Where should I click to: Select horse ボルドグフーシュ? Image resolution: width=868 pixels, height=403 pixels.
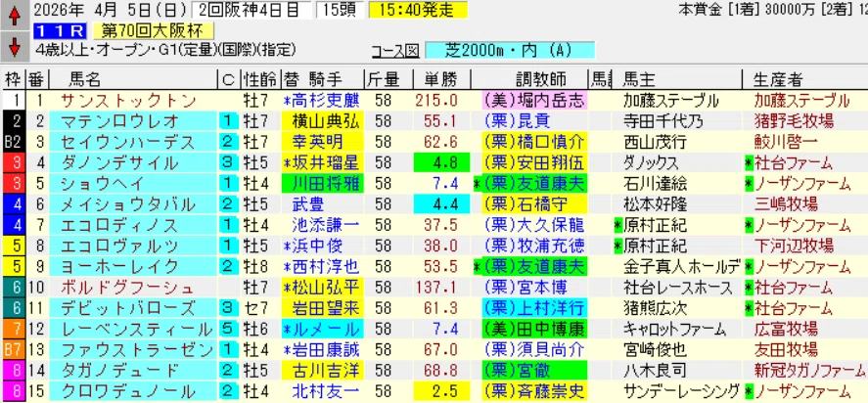(x=128, y=289)
